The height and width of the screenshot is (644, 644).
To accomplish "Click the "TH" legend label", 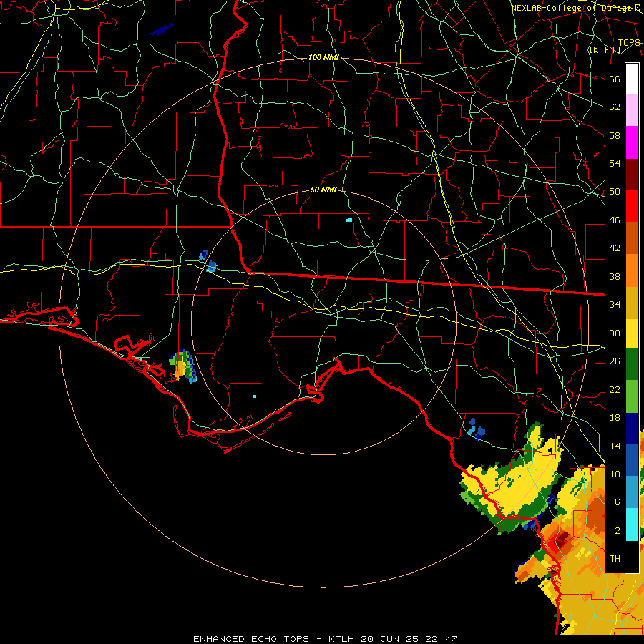I will pyautogui.click(x=615, y=559).
